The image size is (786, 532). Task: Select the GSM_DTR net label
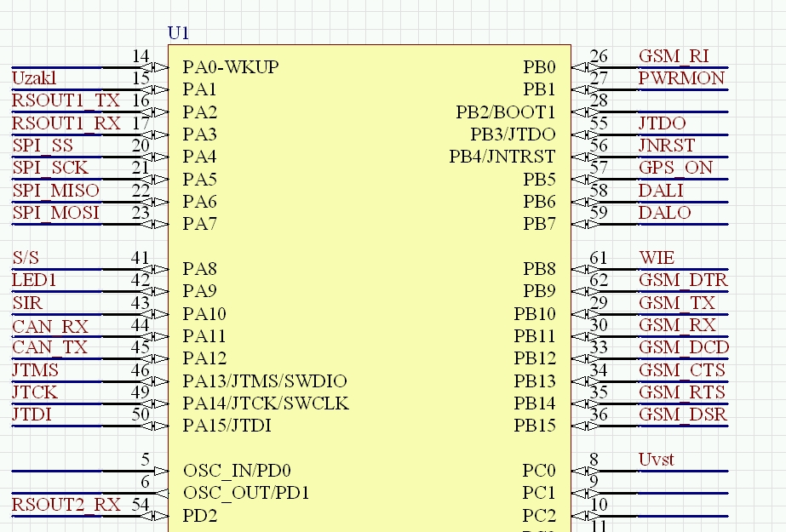tap(683, 279)
